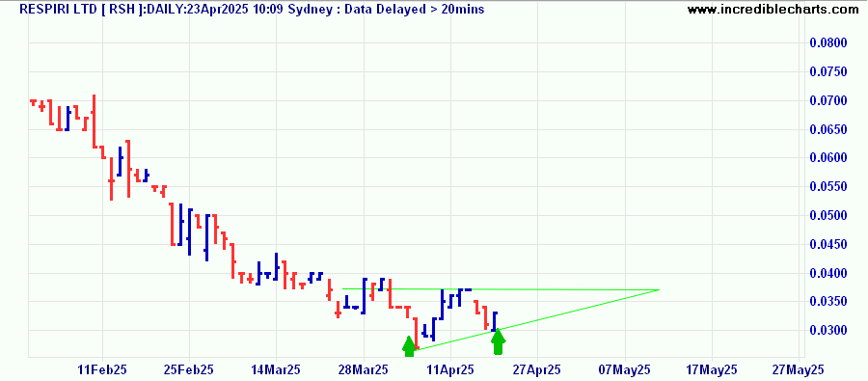Select the 17May25 date axis label
The image size is (868, 381).
(x=712, y=368)
